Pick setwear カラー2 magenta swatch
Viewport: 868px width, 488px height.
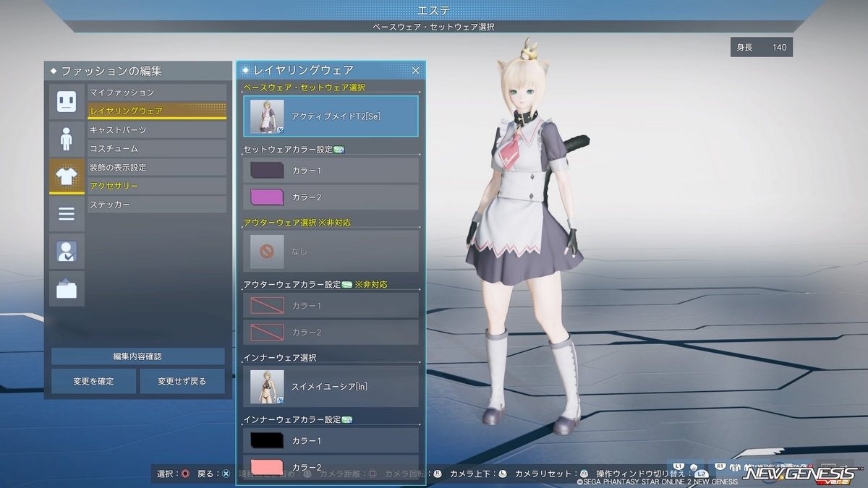(x=266, y=197)
